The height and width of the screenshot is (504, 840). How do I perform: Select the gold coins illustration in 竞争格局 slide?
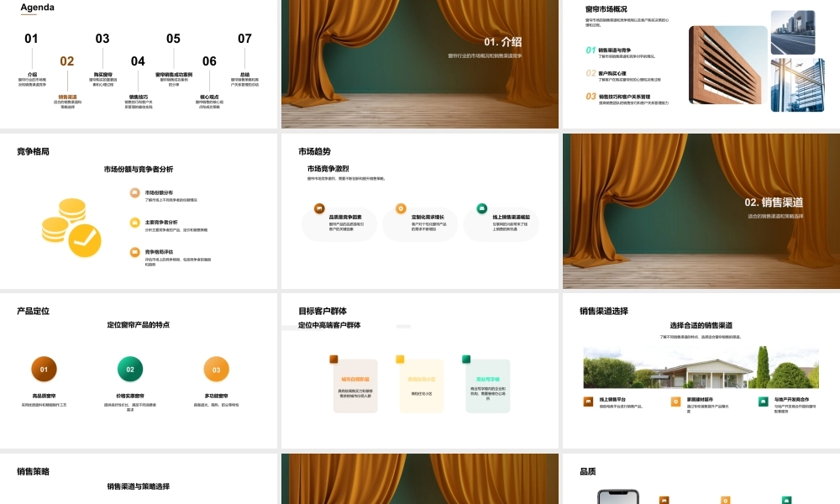[x=71, y=228]
